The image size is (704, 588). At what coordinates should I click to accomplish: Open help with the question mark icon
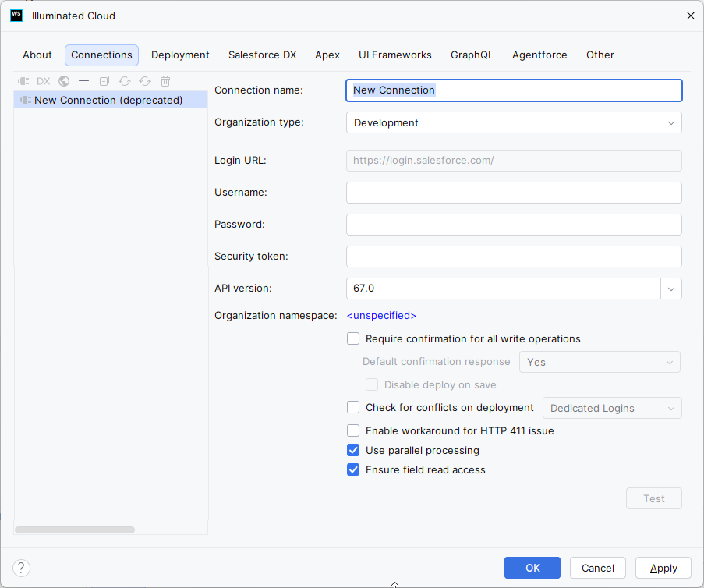[x=22, y=568]
